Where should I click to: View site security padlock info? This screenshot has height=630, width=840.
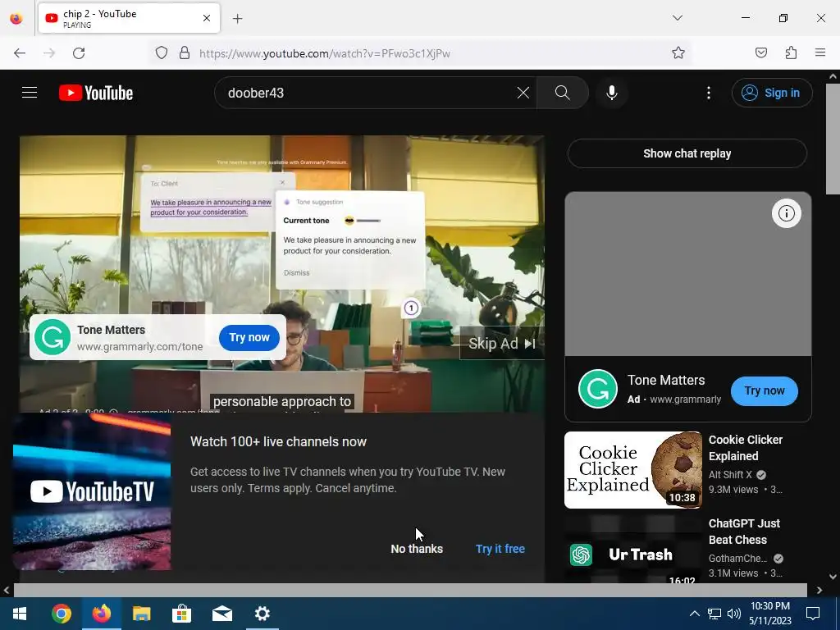(185, 53)
